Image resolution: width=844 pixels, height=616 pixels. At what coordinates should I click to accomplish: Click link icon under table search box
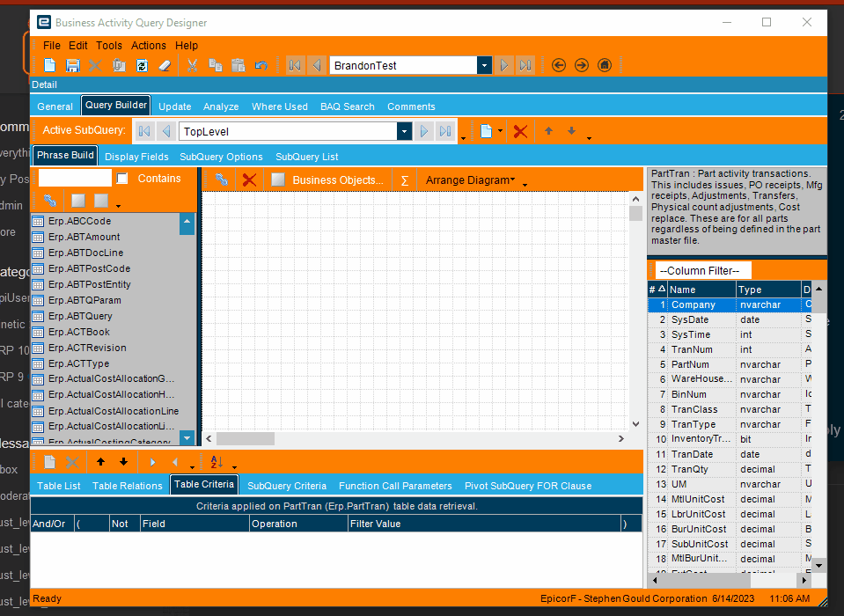pyautogui.click(x=50, y=201)
